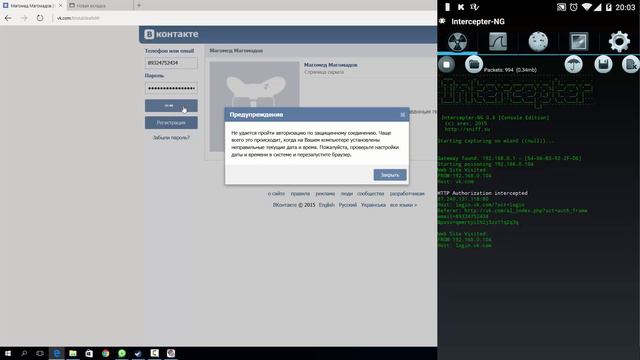
Task: Go back in the browser
Action: [x=8, y=18]
